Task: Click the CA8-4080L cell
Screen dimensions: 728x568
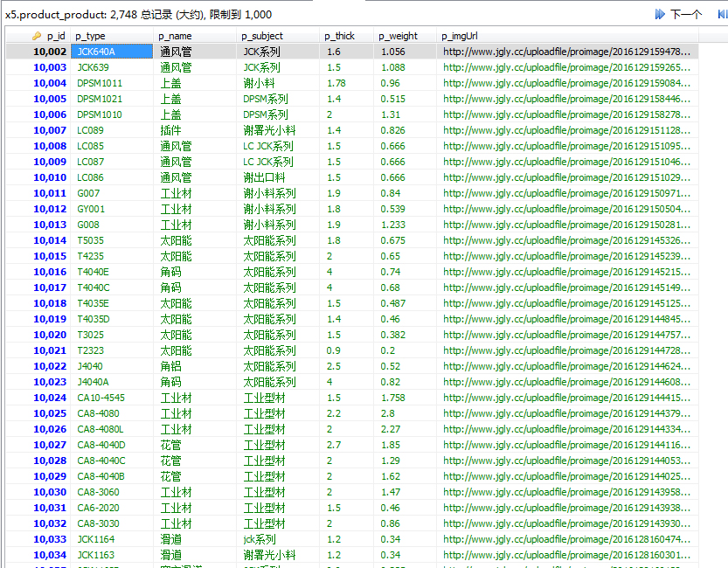Action: click(x=112, y=429)
